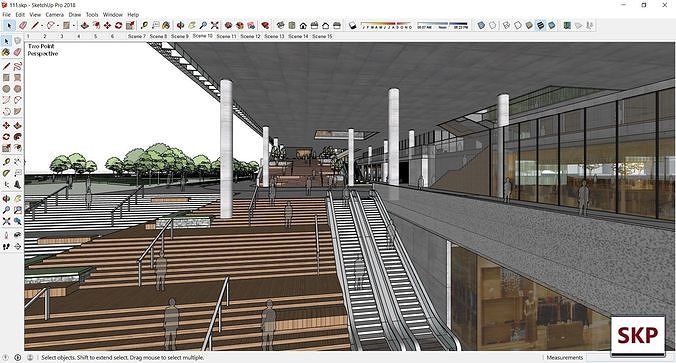
Task: Select the Eraser tool in top toolbar
Action: (x=23, y=25)
